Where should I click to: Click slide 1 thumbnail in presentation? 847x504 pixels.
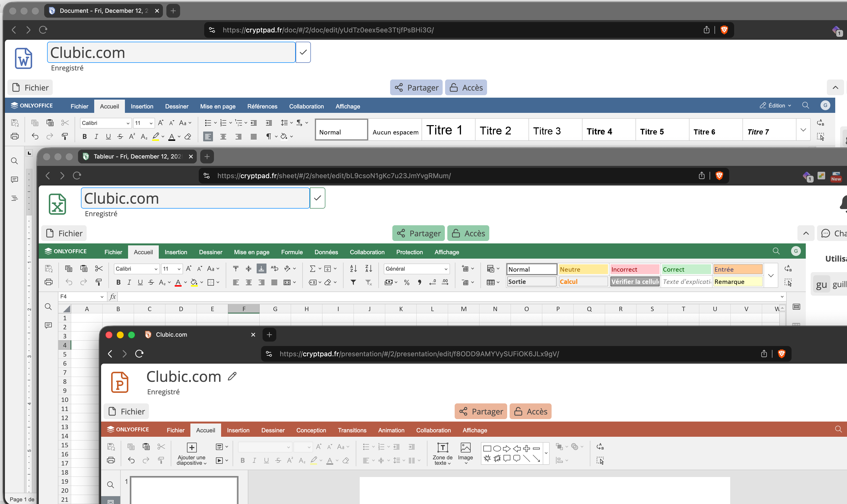click(x=184, y=491)
